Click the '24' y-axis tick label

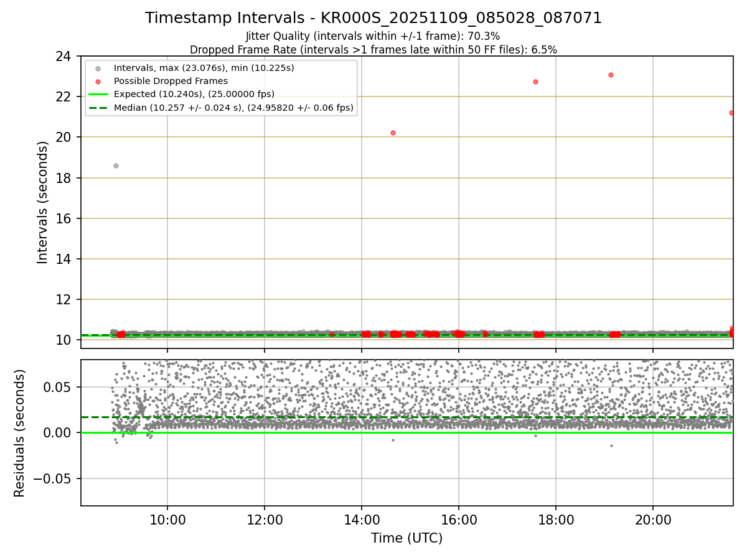pyautogui.click(x=63, y=56)
